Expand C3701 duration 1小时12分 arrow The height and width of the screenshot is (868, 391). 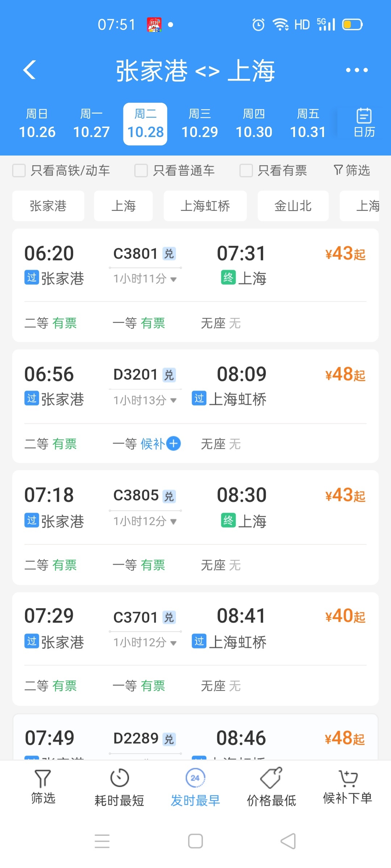point(173,643)
